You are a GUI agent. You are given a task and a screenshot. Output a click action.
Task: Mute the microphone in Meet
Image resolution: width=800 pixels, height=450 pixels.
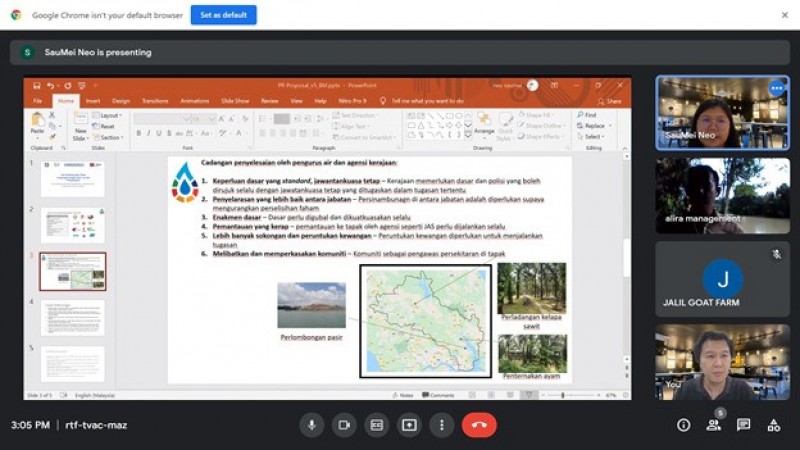point(311,425)
